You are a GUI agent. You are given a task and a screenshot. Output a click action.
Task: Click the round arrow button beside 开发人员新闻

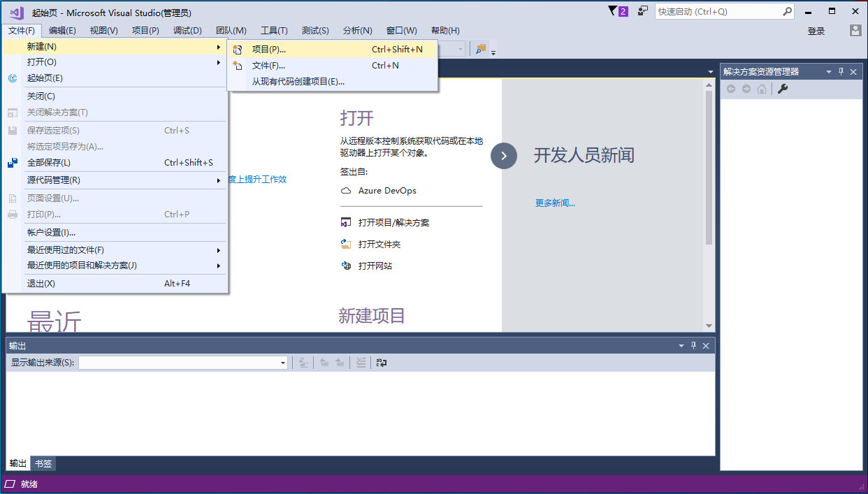pyautogui.click(x=504, y=156)
